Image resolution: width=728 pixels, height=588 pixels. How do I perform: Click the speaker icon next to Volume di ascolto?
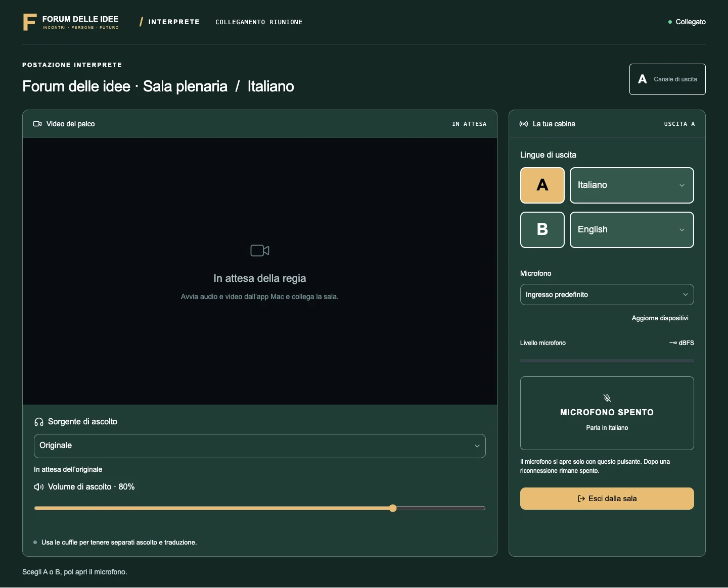tap(39, 487)
